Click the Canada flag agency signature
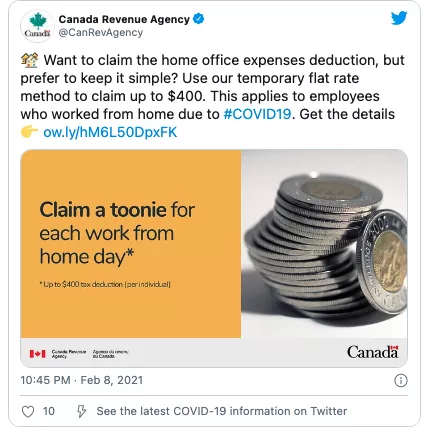 click(x=79, y=354)
